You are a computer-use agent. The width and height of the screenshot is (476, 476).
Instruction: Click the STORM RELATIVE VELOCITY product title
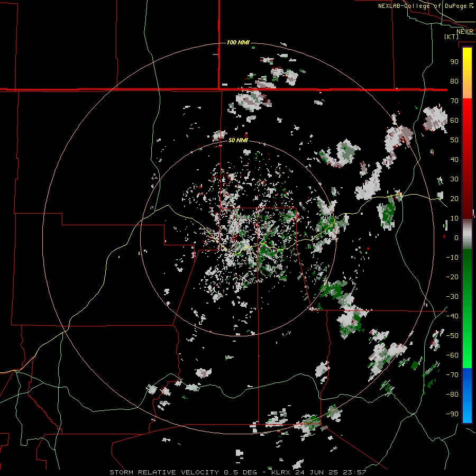pos(164,472)
